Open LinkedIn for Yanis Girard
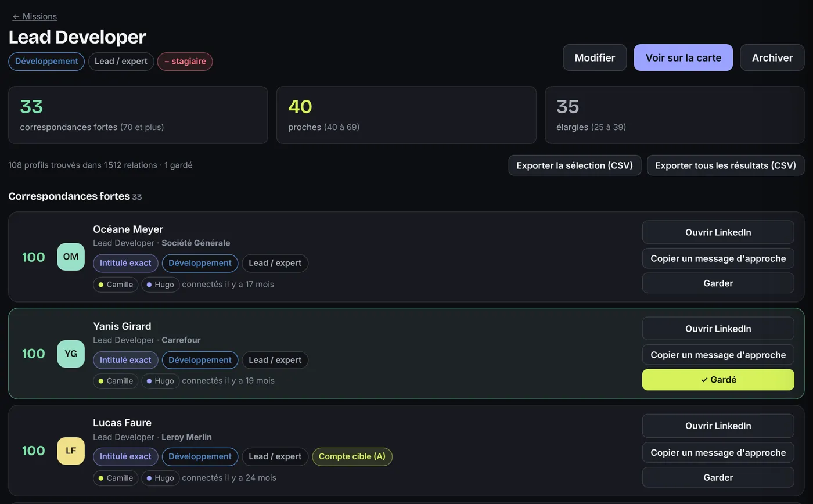 (718, 329)
